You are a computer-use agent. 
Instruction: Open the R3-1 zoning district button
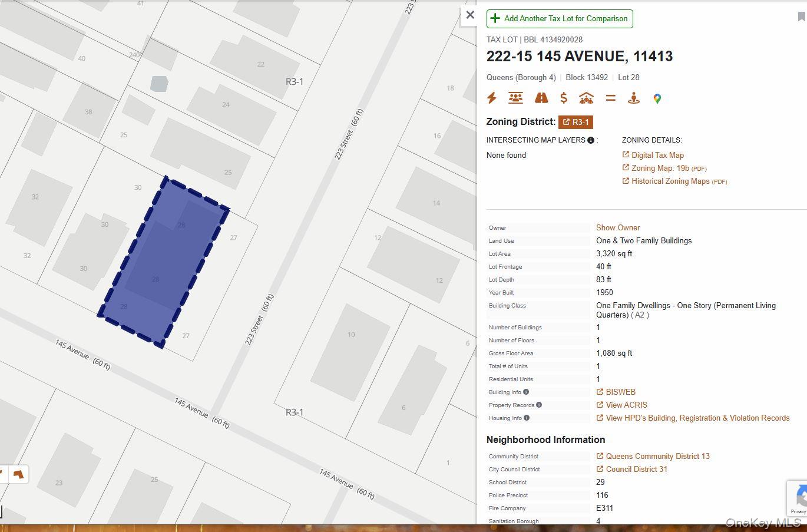(576, 122)
